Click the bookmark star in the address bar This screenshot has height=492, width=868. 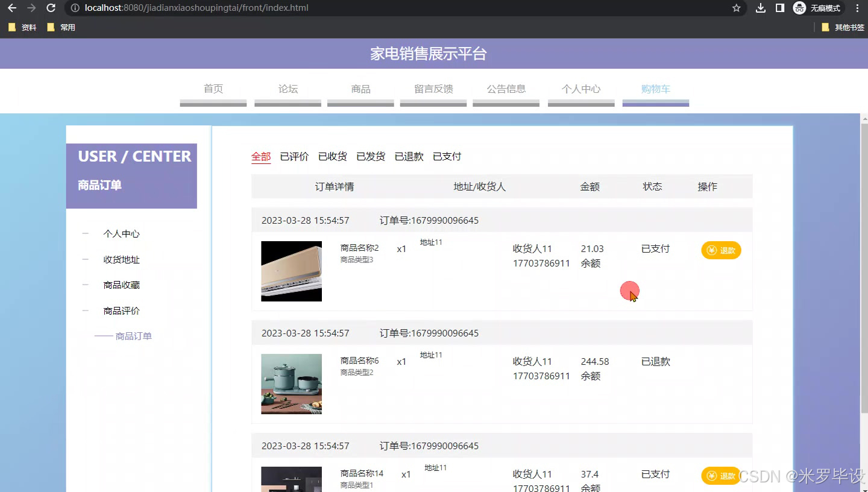(x=737, y=8)
